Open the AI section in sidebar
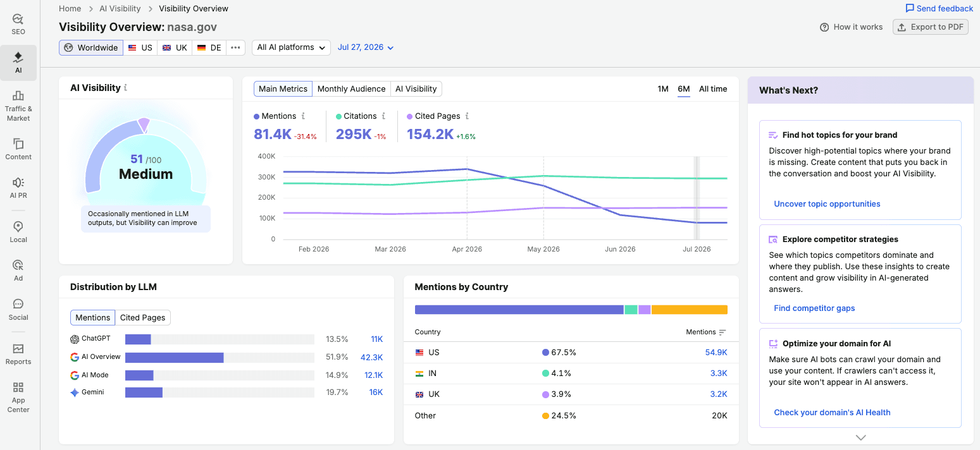Screen dimensions: 980x450 [x=18, y=63]
